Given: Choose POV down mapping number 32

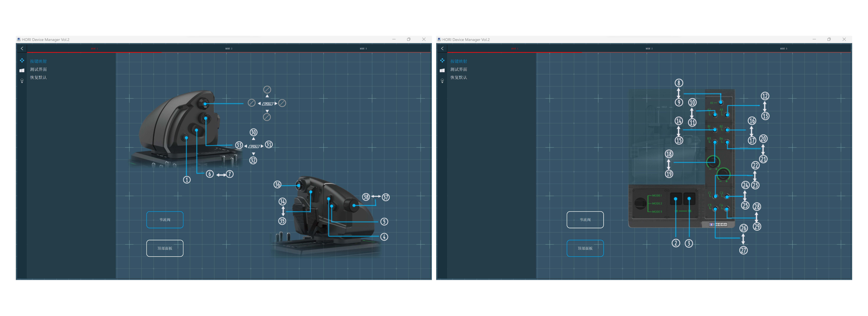Looking at the screenshot, I should (x=253, y=161).
